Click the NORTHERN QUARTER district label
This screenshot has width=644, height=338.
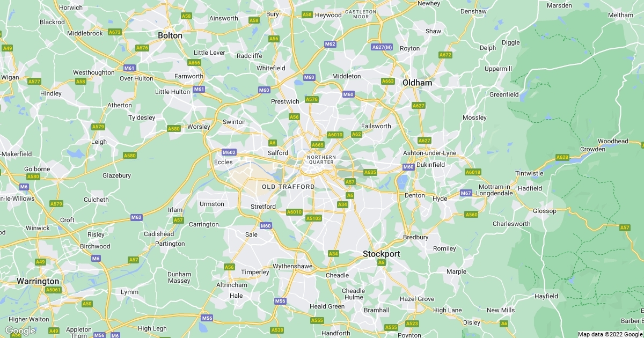pyautogui.click(x=321, y=159)
